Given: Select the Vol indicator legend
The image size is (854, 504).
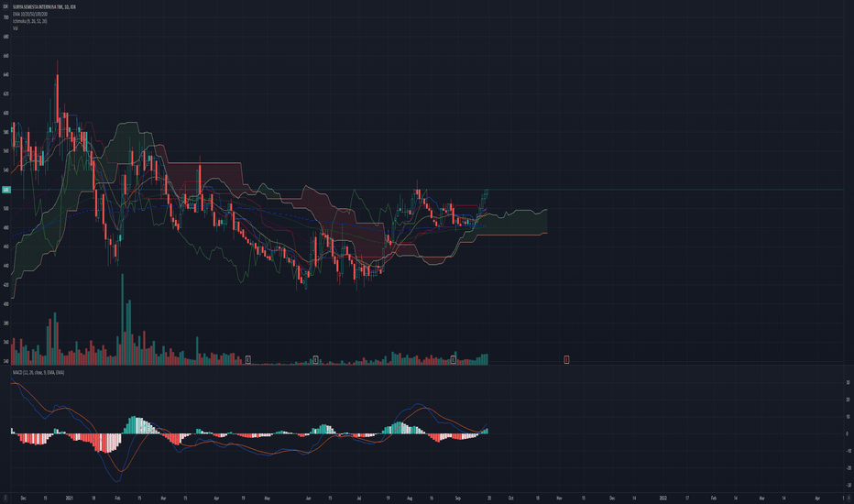Looking at the screenshot, I should tap(16, 27).
